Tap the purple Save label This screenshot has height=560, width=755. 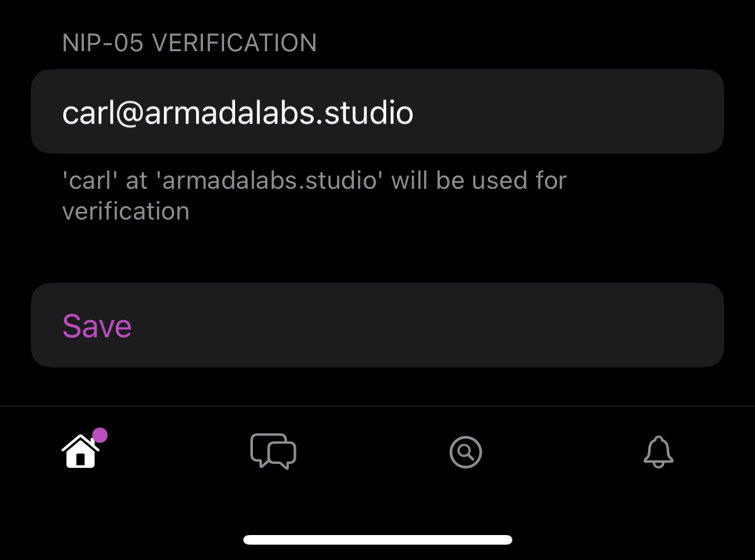point(97,326)
